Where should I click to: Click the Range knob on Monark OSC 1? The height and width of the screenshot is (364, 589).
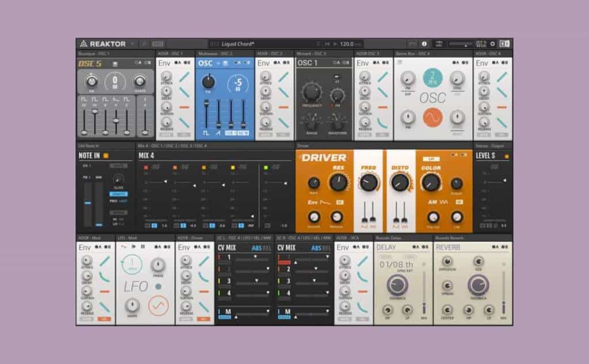311,122
